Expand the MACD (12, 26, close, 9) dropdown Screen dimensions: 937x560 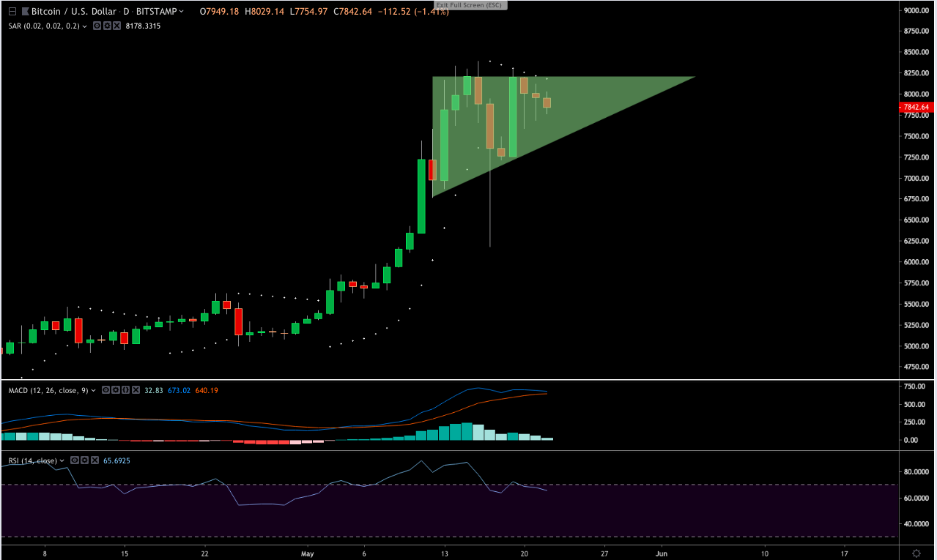[94, 390]
